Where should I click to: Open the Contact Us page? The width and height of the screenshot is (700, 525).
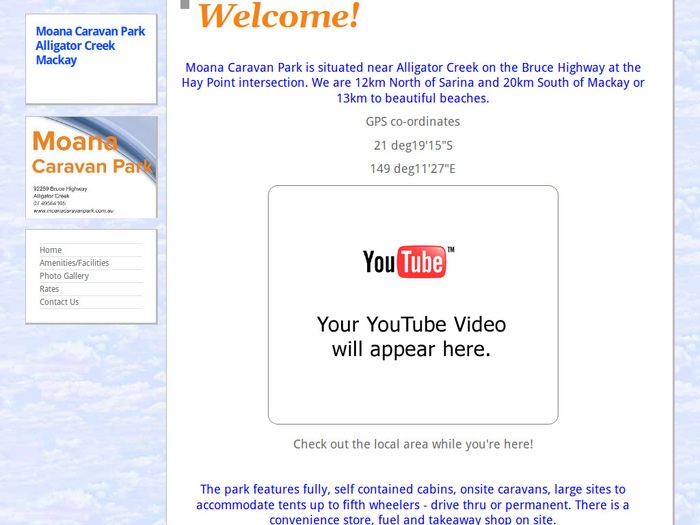click(59, 302)
